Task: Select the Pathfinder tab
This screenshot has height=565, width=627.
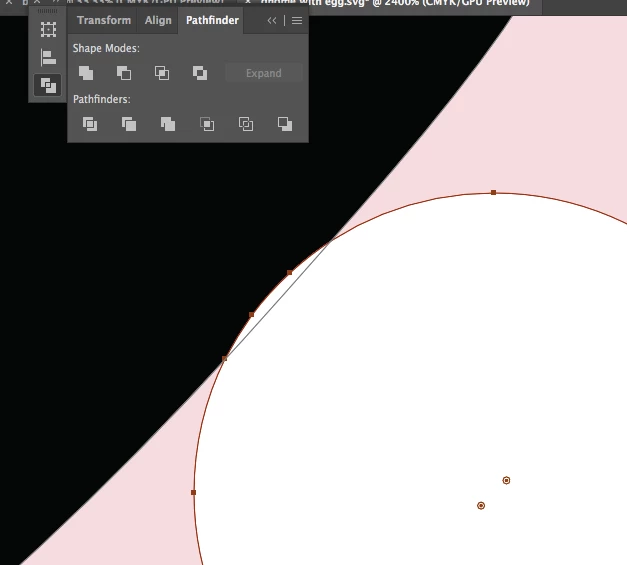Action: (x=212, y=20)
